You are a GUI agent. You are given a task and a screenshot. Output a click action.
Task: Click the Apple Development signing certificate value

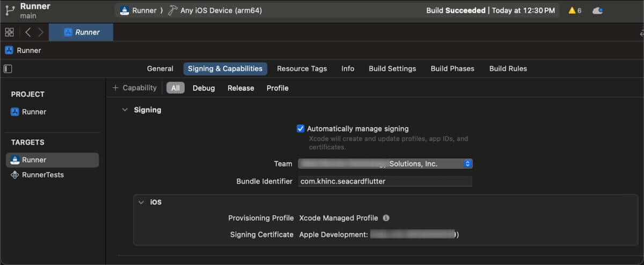379,234
